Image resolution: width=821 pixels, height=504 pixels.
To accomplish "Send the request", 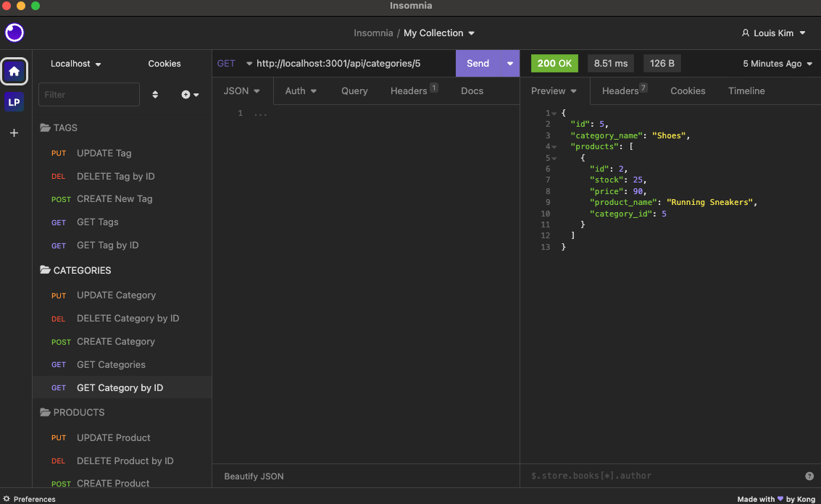I will pos(478,64).
